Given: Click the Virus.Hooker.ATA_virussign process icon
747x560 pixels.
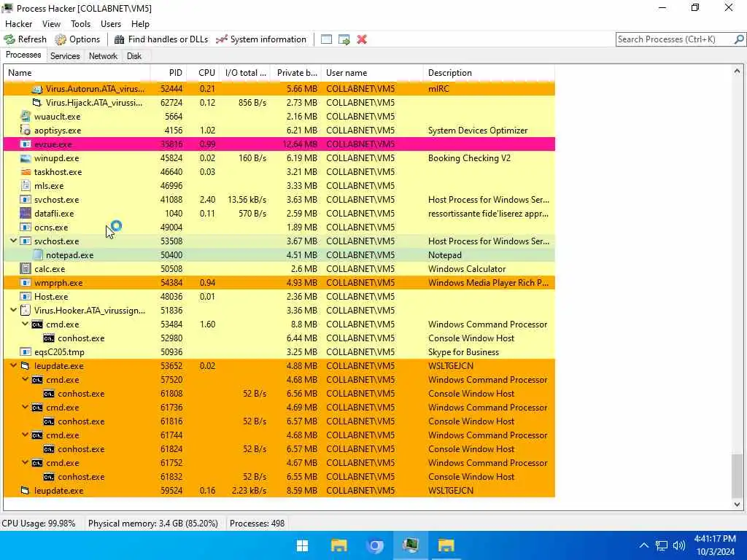Looking at the screenshot, I should [x=26, y=311].
